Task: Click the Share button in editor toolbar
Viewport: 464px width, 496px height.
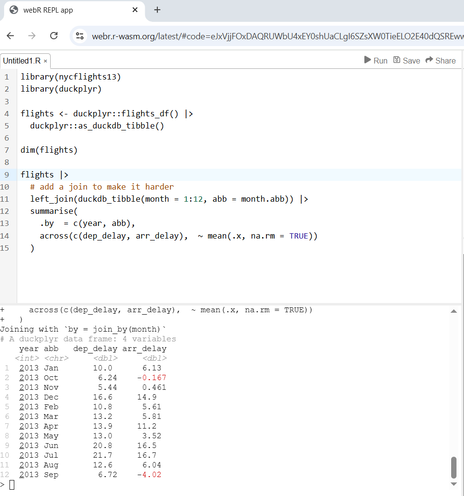Action: [x=441, y=60]
